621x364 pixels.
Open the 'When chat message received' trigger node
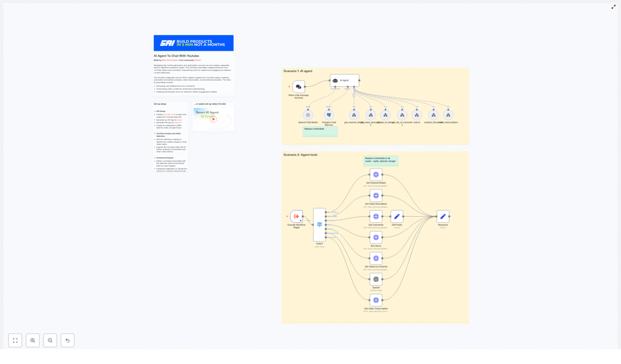pos(298,88)
